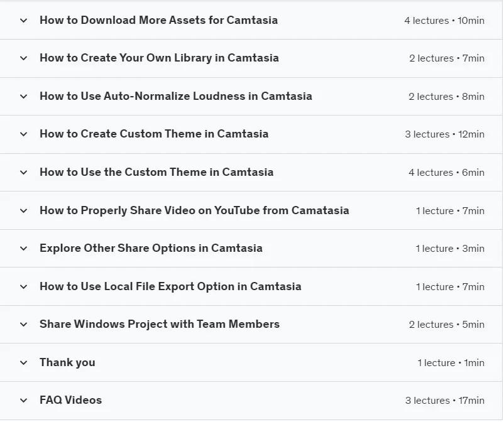Expand the Local File Export Option chevron
504x422 pixels.
23,287
